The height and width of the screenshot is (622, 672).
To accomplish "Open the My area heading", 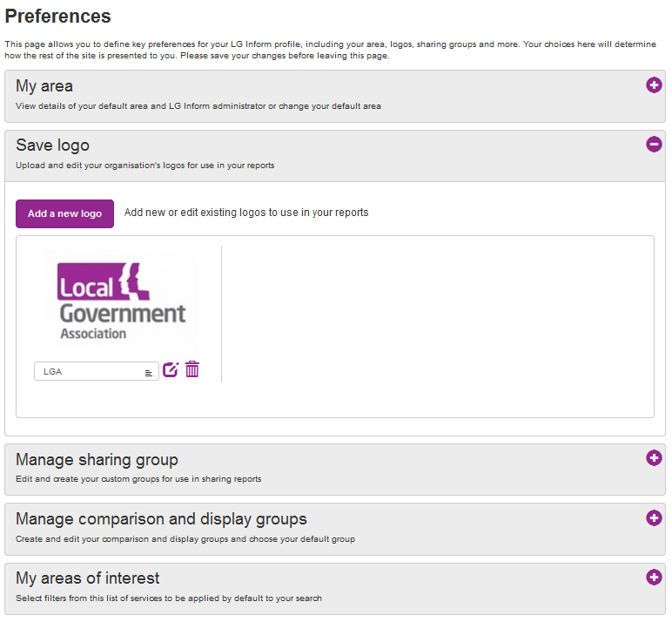I will coord(44,86).
